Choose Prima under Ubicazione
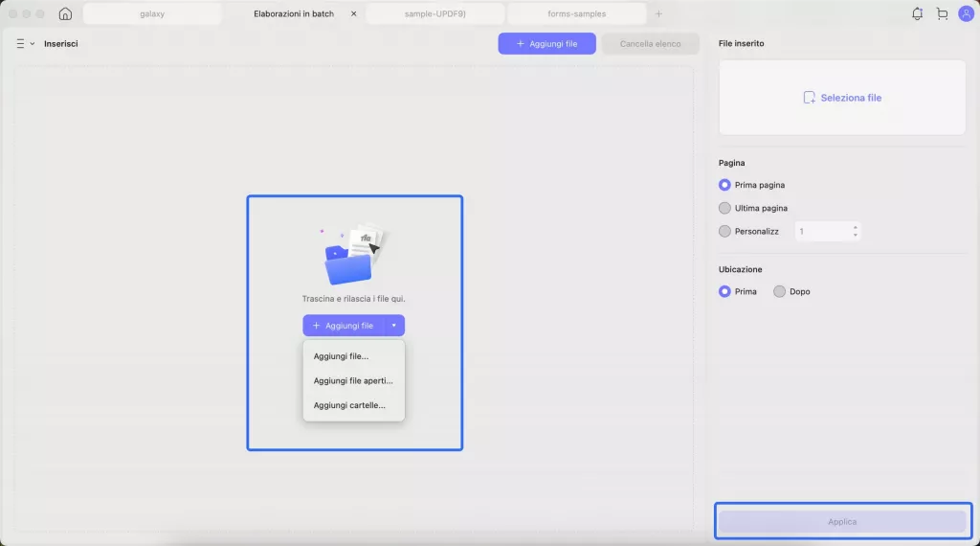The width and height of the screenshot is (980, 546). [x=724, y=291]
